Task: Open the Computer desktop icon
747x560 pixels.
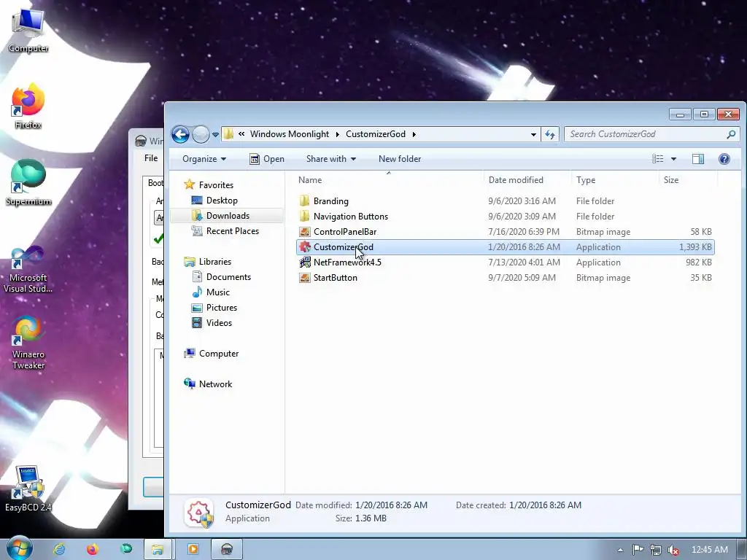Action: pyautogui.click(x=28, y=29)
